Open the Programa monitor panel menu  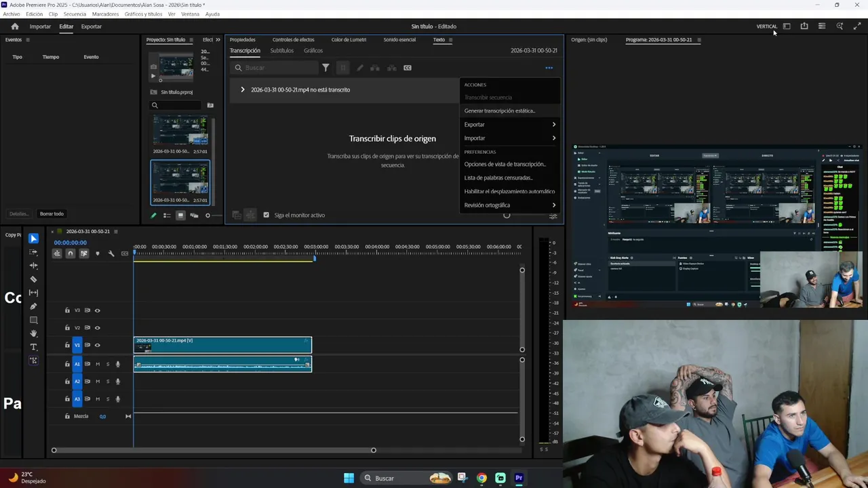pos(699,40)
